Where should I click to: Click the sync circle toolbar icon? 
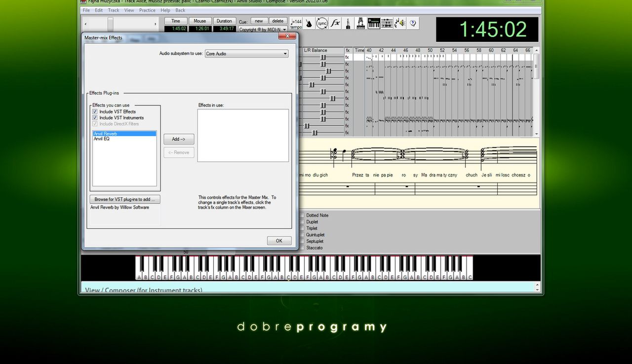coord(322,23)
